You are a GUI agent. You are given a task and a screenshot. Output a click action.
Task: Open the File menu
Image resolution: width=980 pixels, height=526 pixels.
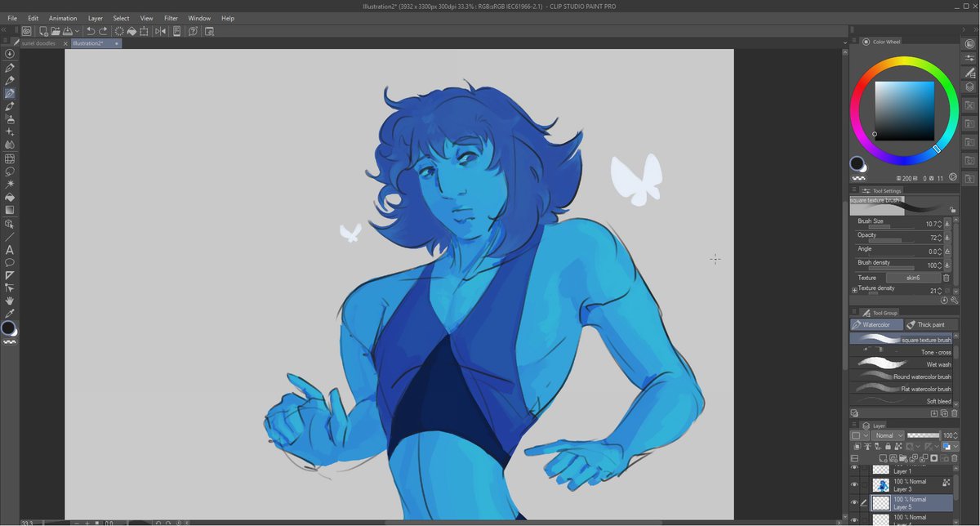click(11, 18)
